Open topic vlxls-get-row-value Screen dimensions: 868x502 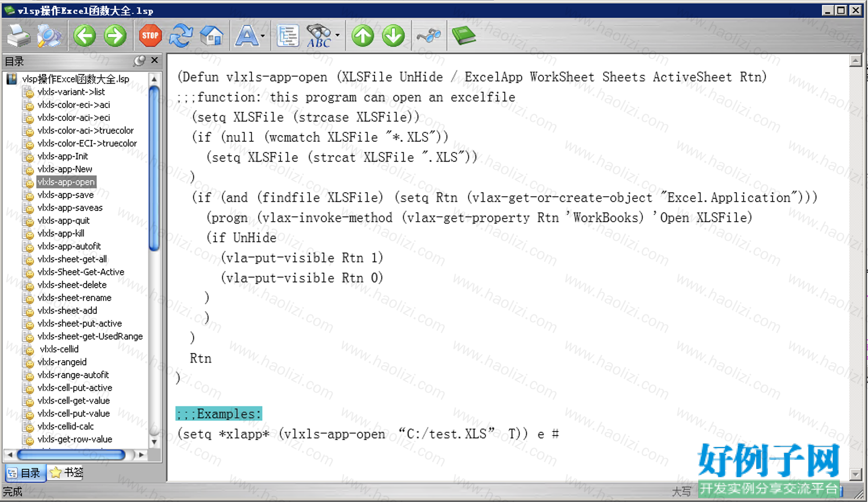(75, 439)
